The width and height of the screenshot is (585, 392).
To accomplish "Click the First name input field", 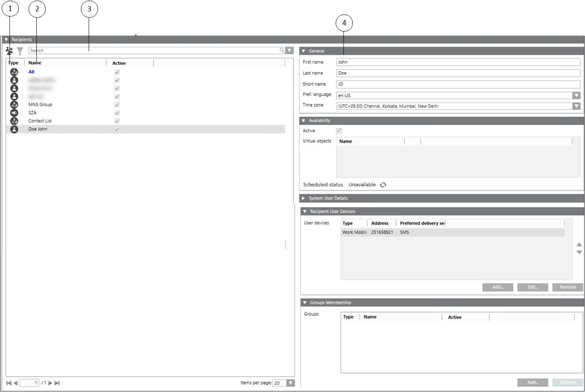I will 458,62.
